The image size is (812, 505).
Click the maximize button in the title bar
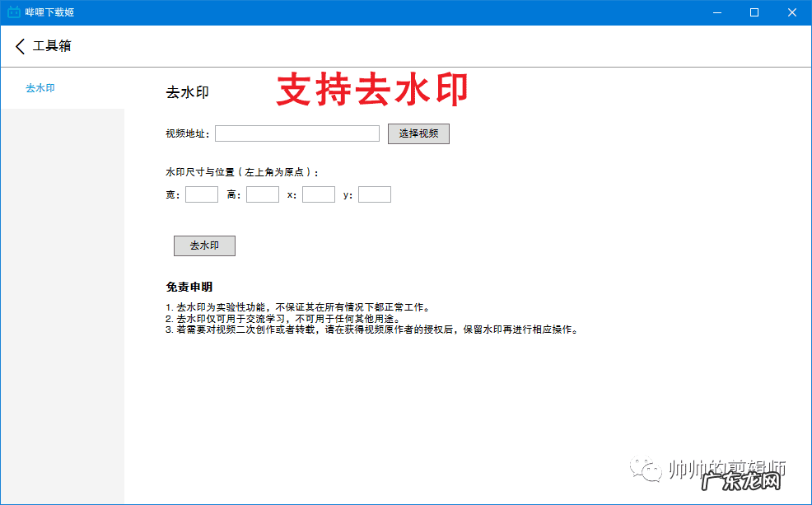[x=754, y=12]
